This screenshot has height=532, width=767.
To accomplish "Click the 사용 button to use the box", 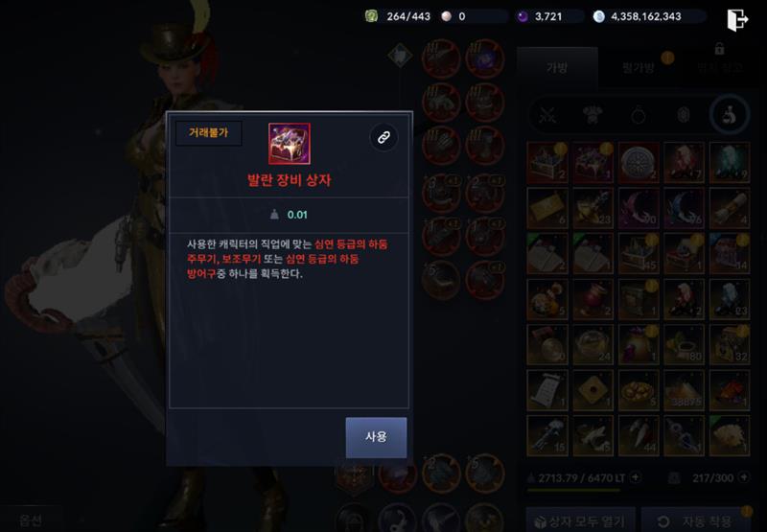I will (376, 437).
